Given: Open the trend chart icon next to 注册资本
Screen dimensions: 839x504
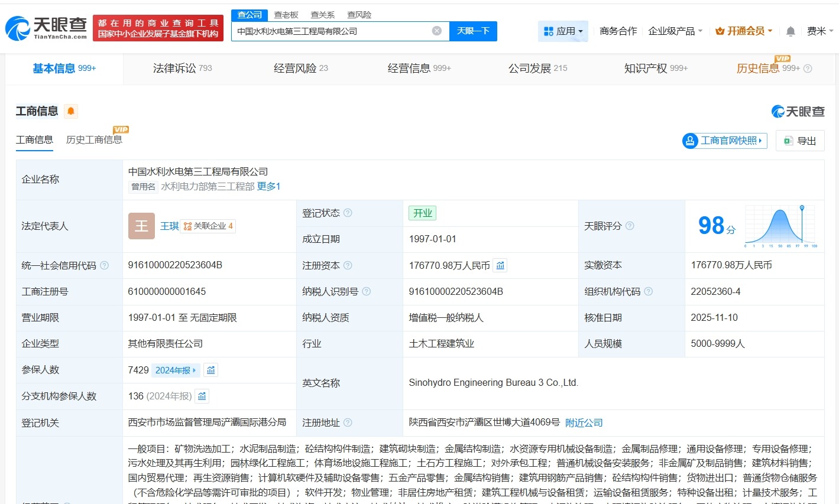Looking at the screenshot, I should (x=500, y=265).
